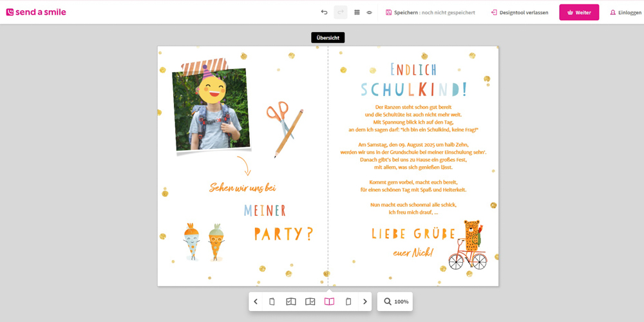The width and height of the screenshot is (644, 322).
Task: Save the design with Speichern
Action: pos(430,12)
